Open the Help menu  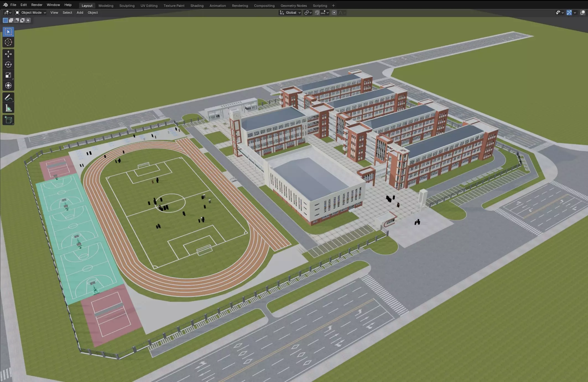[68, 5]
